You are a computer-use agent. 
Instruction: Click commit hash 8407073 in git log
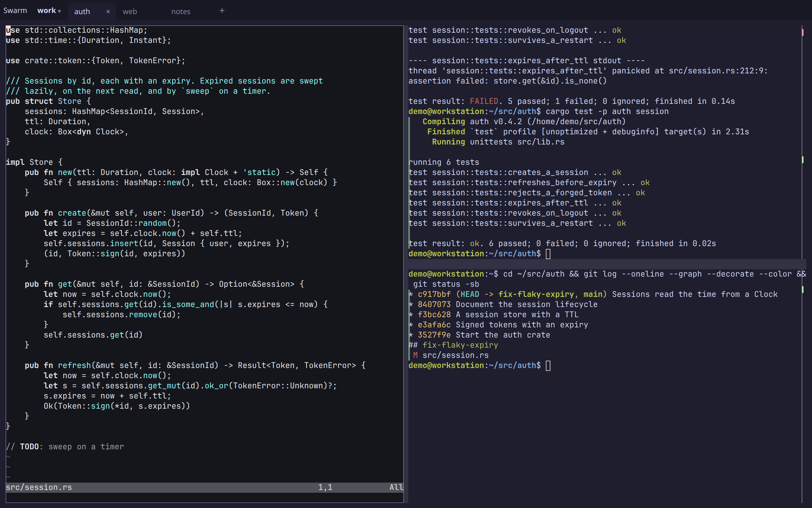coord(434,305)
